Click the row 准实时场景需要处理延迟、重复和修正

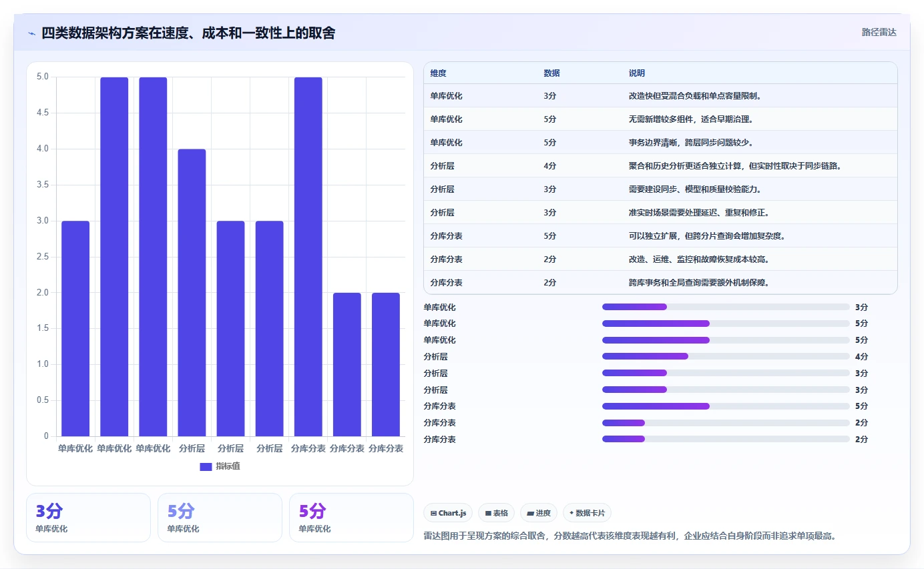click(660, 213)
